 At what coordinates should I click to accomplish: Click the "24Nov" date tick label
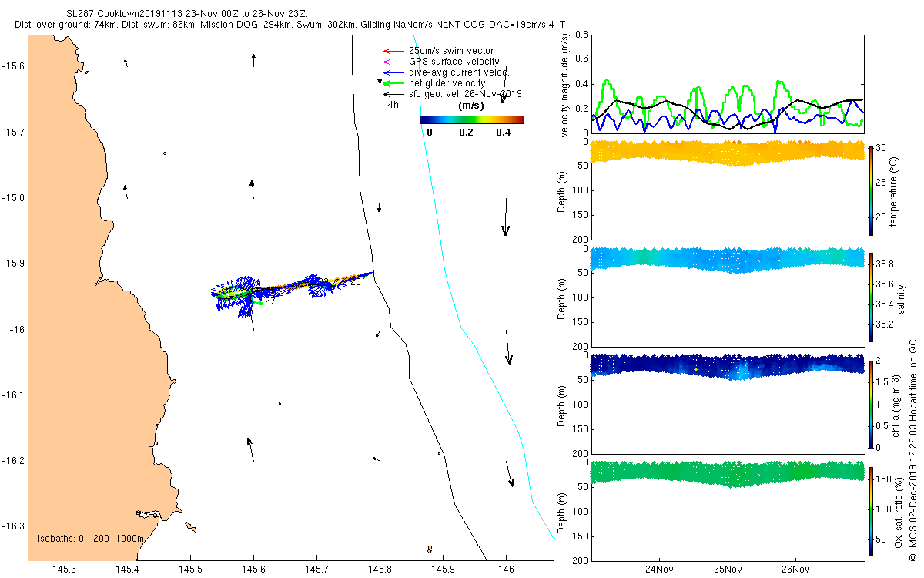[x=659, y=570]
